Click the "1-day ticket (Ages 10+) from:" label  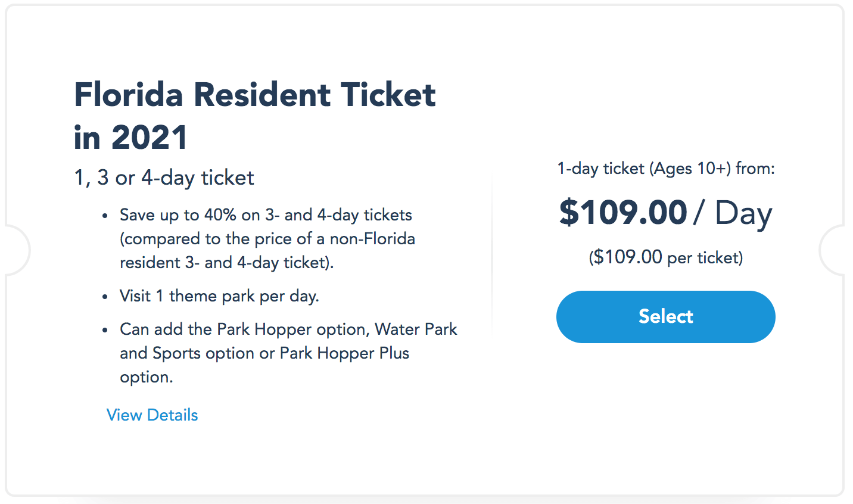pyautogui.click(x=665, y=169)
